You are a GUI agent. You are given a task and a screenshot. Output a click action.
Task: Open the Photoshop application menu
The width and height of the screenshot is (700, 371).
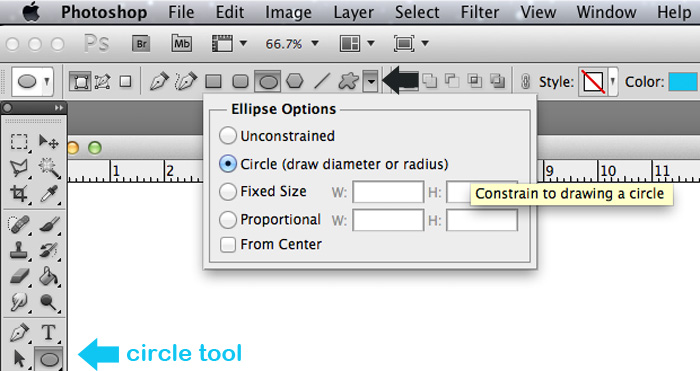click(x=104, y=12)
